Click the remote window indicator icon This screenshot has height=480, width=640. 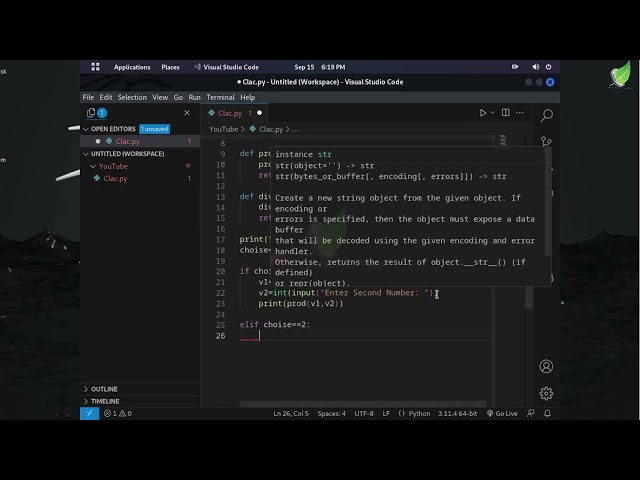(89, 413)
